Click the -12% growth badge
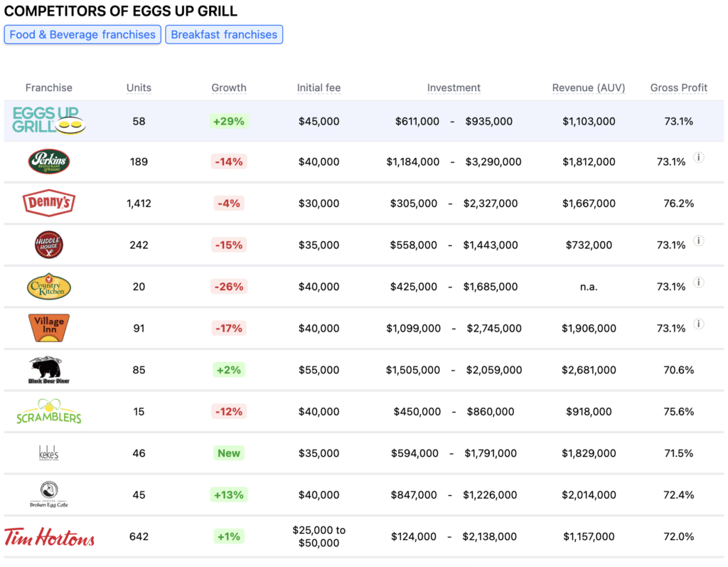728x567 pixels. click(229, 412)
